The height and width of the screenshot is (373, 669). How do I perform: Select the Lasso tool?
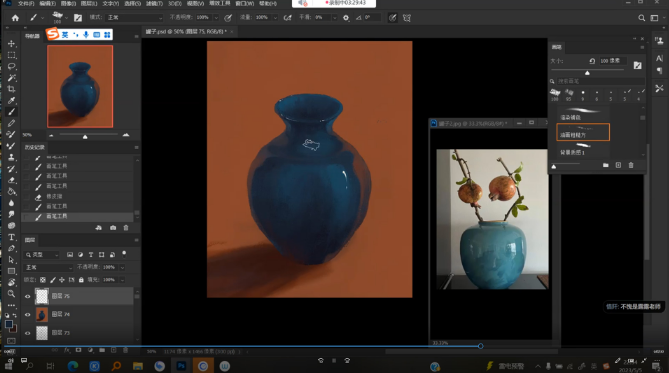(x=12, y=66)
